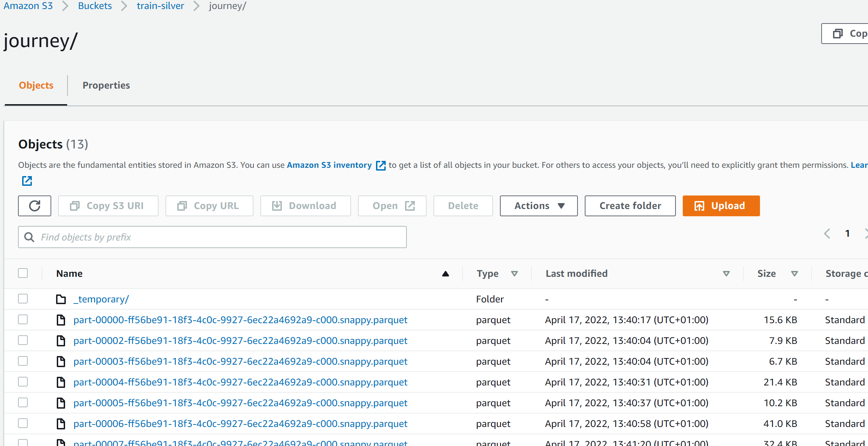Expand Type column filter arrow

coord(514,274)
